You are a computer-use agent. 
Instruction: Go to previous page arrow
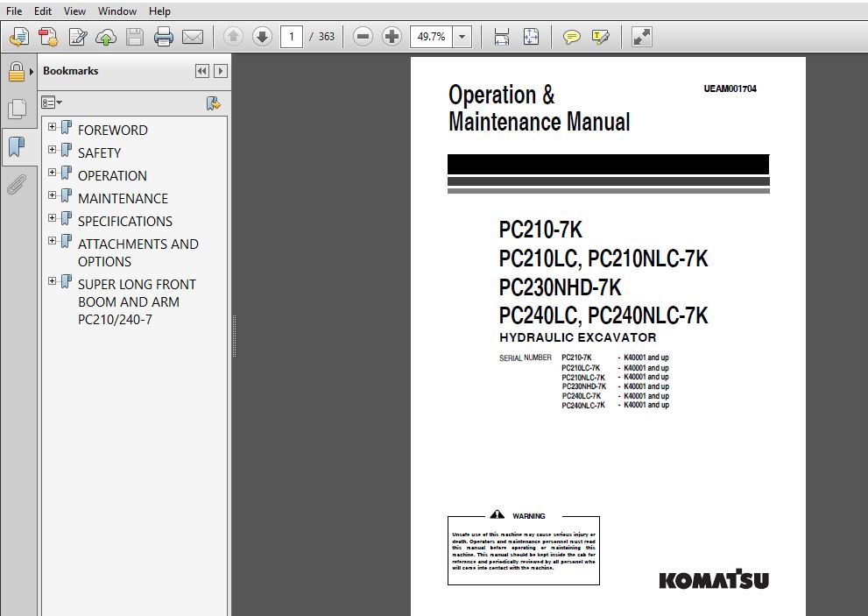[233, 37]
